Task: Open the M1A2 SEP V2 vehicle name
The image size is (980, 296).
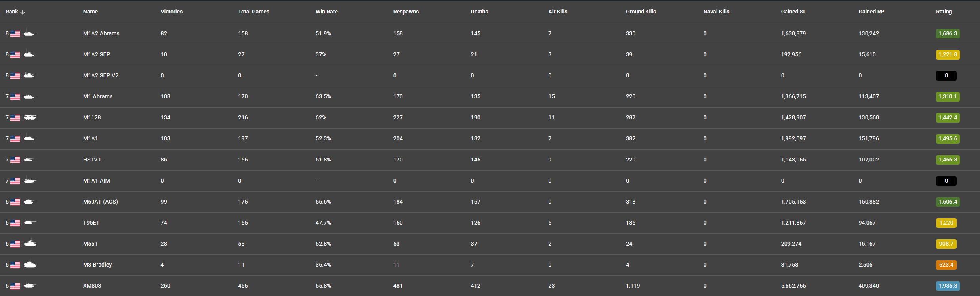Action: click(101, 75)
